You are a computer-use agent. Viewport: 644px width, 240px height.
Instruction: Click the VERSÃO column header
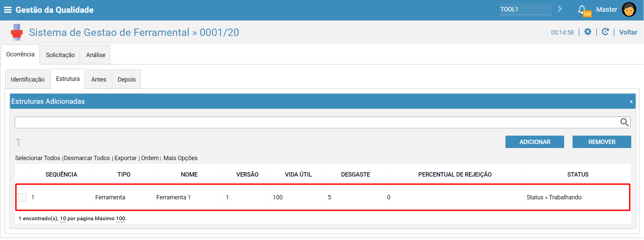(x=247, y=175)
